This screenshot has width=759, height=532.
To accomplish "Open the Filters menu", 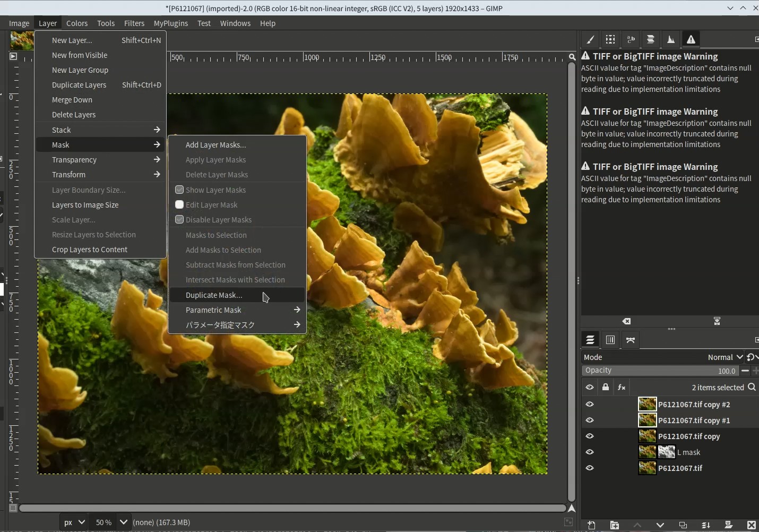I will 134,23.
